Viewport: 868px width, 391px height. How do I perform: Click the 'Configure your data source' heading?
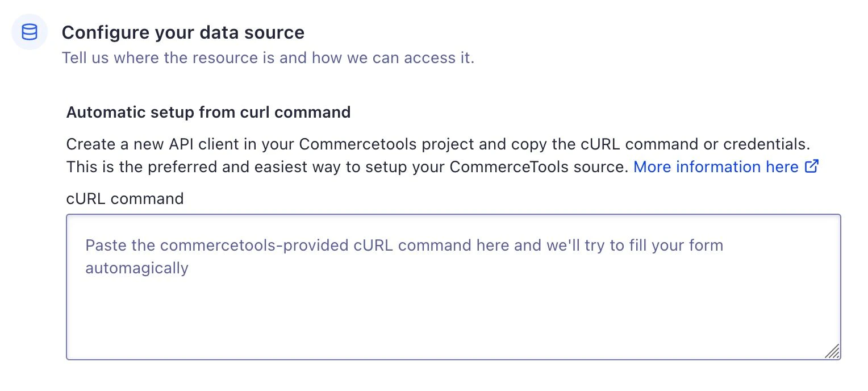pos(183,32)
